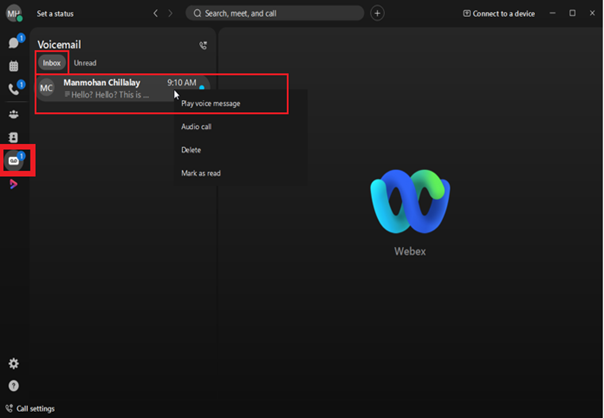The image size is (604, 418).
Task: Open the Voicemail icon in sidebar
Action: (x=14, y=161)
